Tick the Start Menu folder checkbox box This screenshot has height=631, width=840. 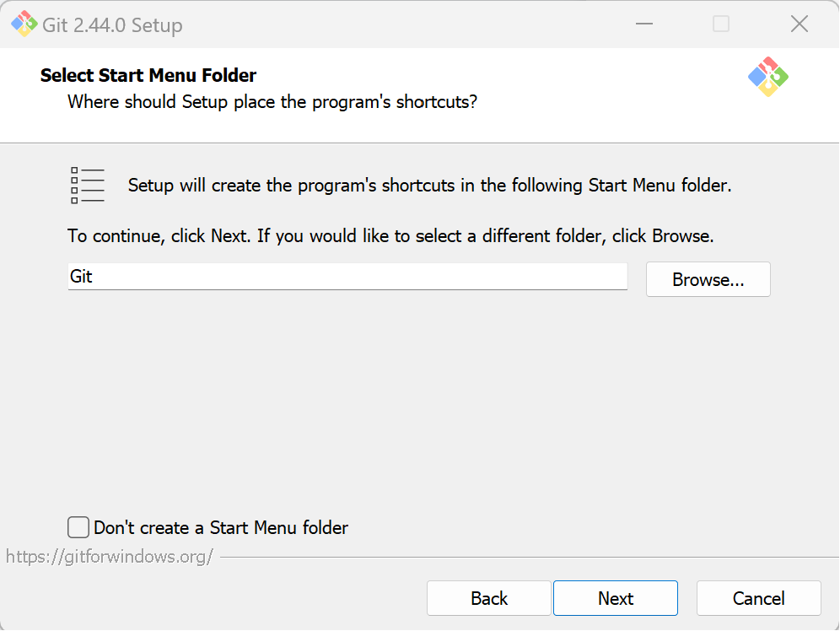click(78, 527)
